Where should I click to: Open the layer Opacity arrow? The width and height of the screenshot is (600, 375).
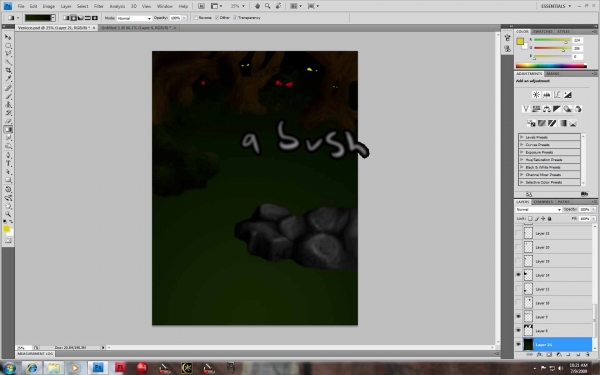[x=593, y=209]
